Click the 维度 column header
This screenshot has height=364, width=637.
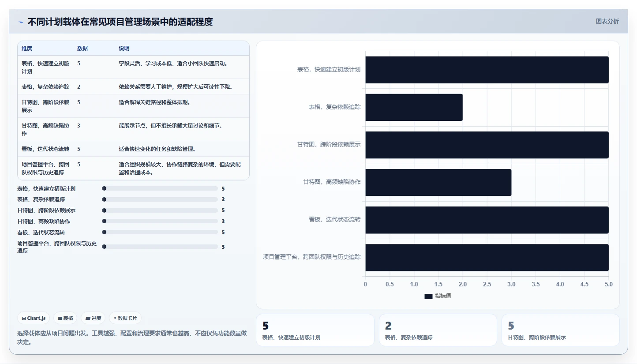[27, 49]
